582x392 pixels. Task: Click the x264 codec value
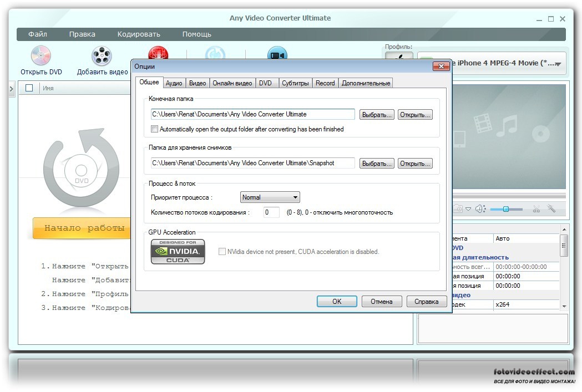(x=527, y=304)
